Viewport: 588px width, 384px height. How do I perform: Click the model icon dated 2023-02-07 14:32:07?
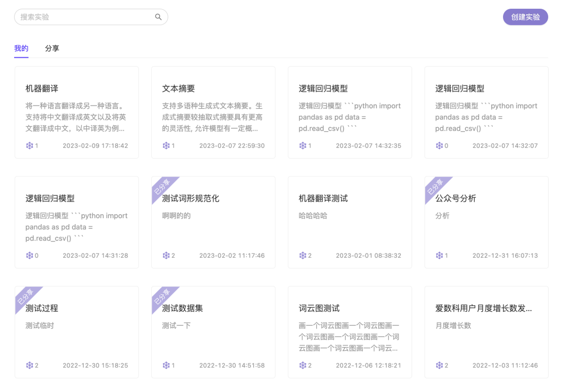click(x=439, y=145)
